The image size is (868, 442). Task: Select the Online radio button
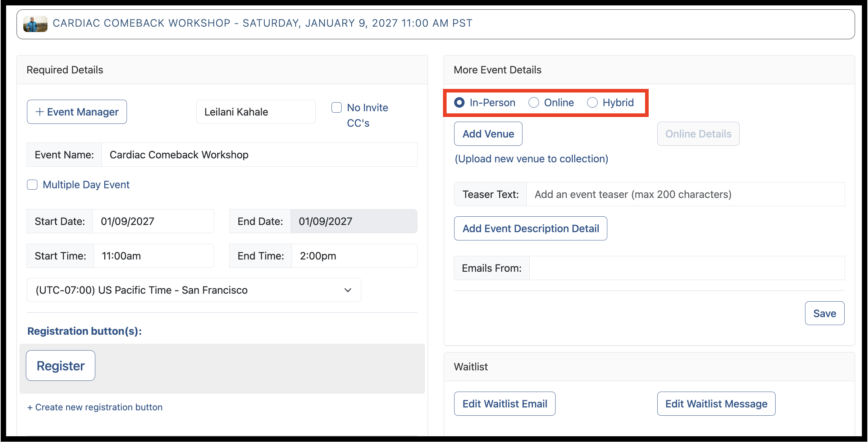pos(534,103)
